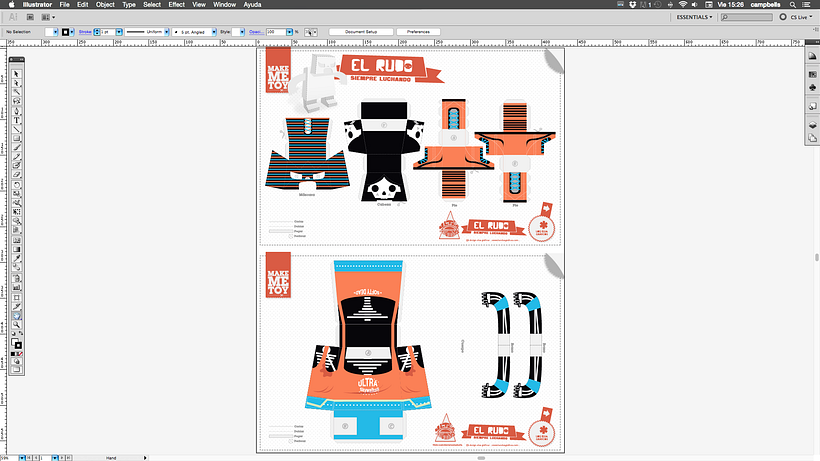
Task: Select the Selection (black arrow) tool
Action: [x=16, y=74]
